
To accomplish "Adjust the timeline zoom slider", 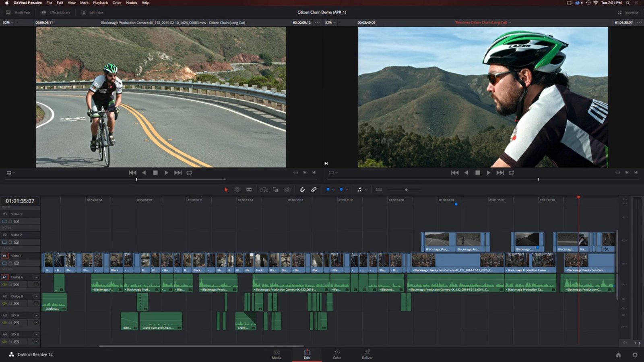I will (407, 189).
